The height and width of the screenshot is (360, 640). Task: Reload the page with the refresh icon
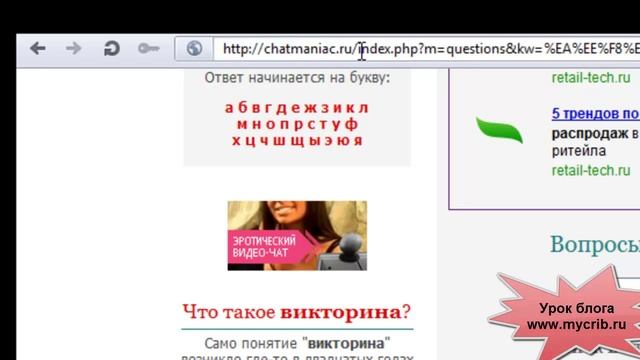pos(111,49)
